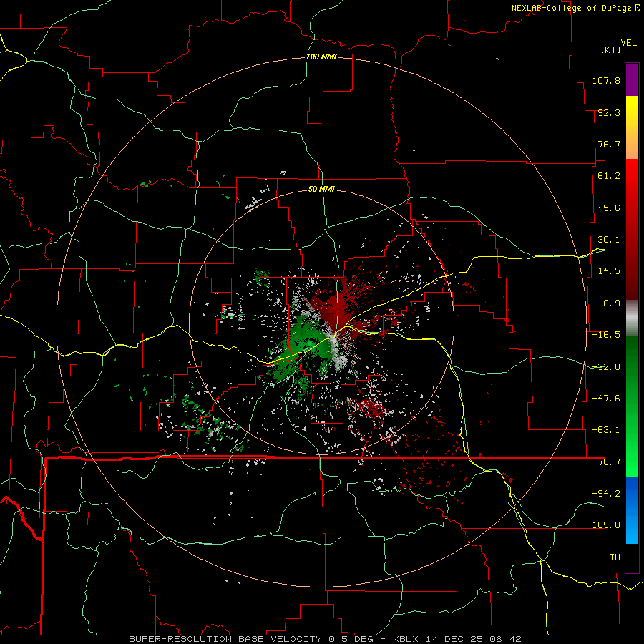Click the purple segment of the velocity color bar
This screenshot has height=644, width=644.
point(632,79)
